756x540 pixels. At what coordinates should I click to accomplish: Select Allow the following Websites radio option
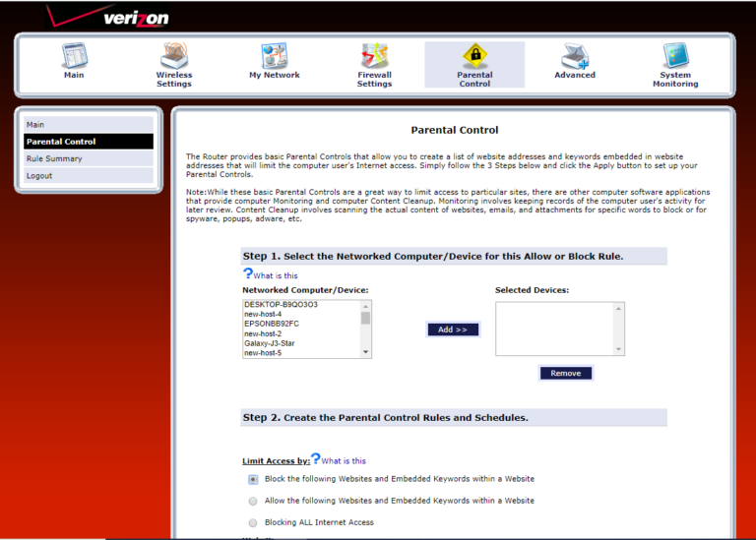[x=253, y=501]
